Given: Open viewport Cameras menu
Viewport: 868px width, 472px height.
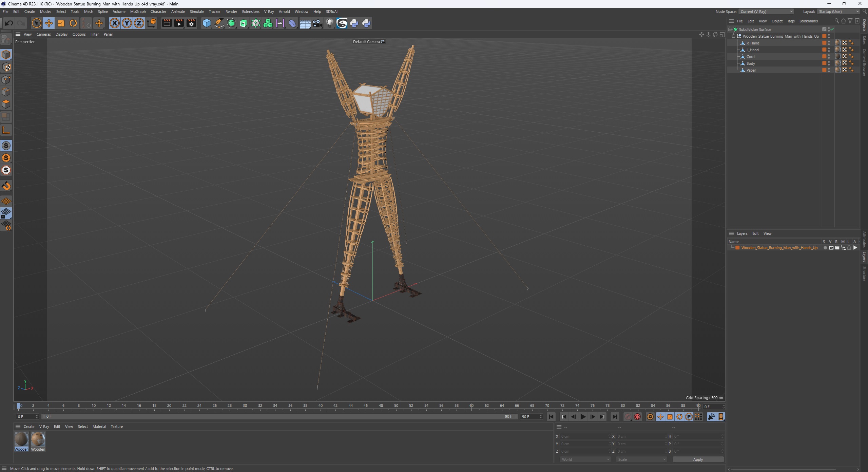Looking at the screenshot, I should [43, 34].
